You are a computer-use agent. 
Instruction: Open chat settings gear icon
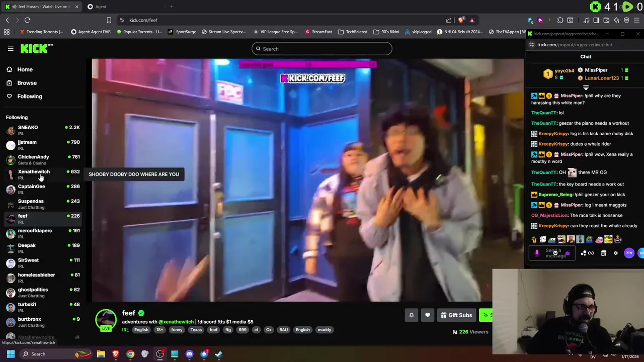(615, 253)
